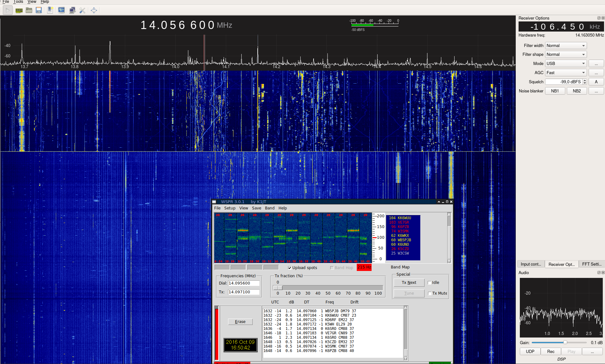The width and height of the screenshot is (605, 364).
Task: Switch to FFT Settings tab
Action: pos(592,264)
